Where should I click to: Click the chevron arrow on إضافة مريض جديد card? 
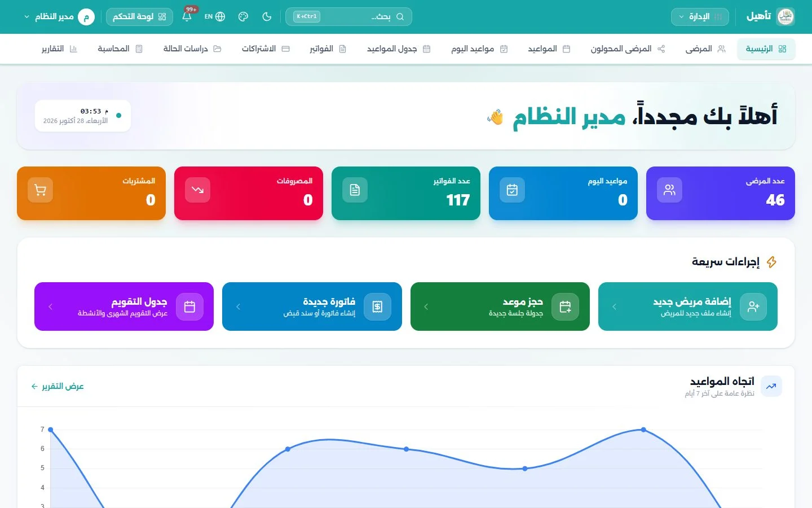(x=614, y=306)
